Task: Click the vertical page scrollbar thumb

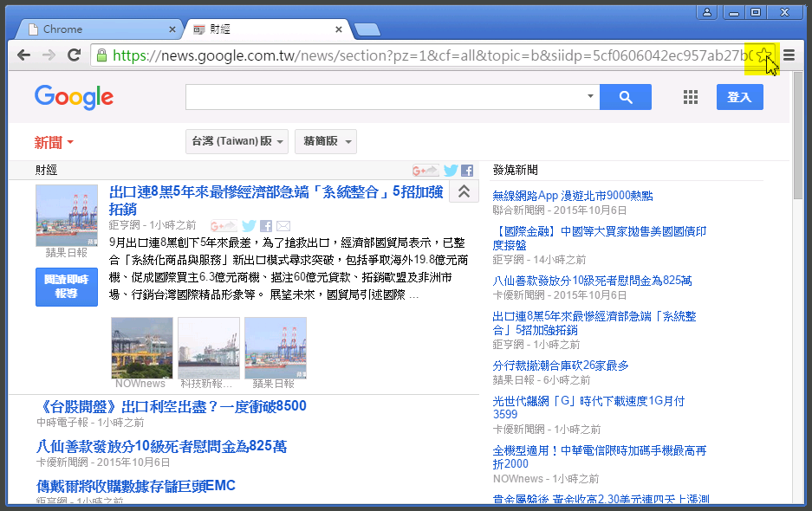Action: [798, 136]
